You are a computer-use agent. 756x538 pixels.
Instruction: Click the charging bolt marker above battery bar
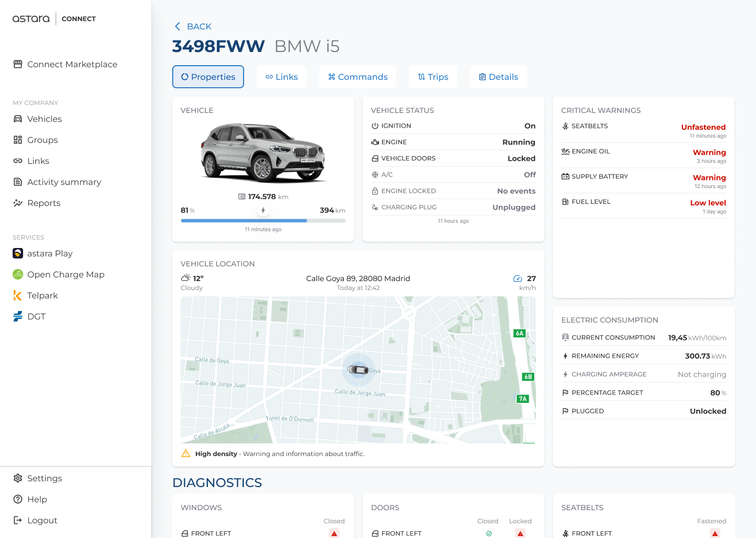point(263,210)
